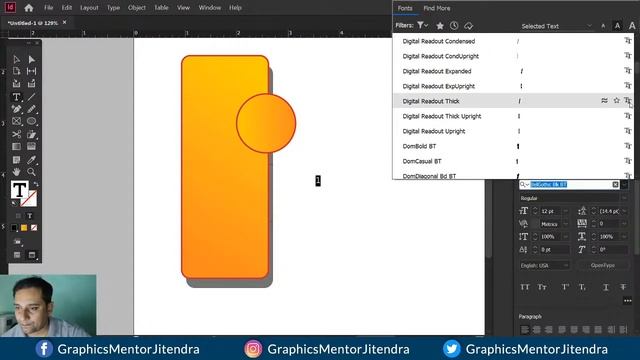Select the Scissors tool
Image resolution: width=640 pixels, height=360 pixels.
coord(16,134)
